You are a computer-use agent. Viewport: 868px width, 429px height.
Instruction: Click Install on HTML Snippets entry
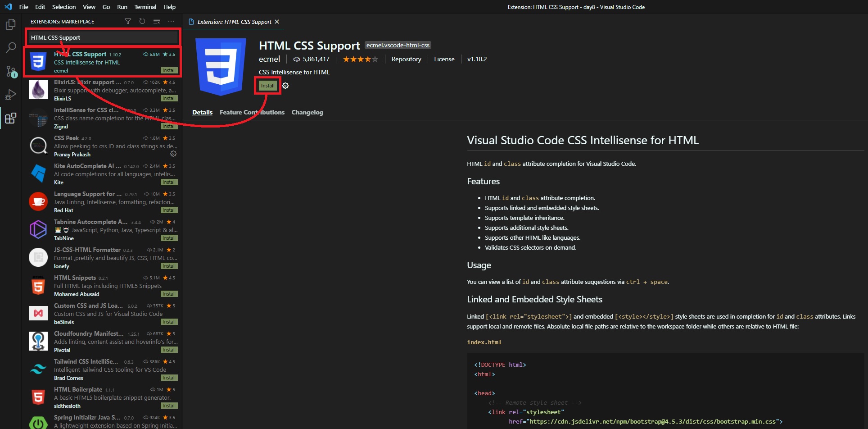[169, 294]
